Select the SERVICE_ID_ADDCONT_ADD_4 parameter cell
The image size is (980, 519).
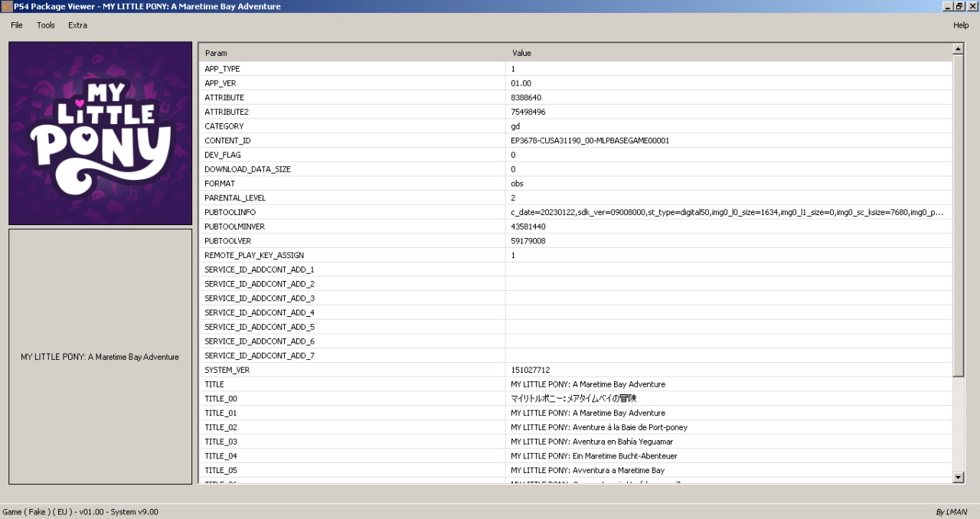pos(352,312)
